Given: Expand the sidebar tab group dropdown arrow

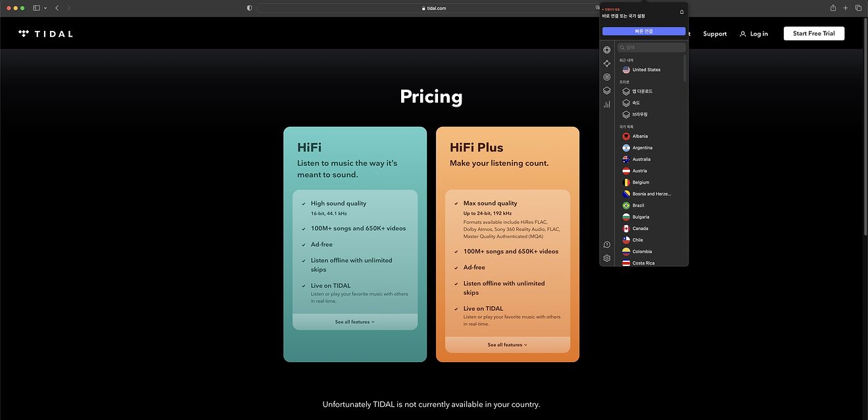Looking at the screenshot, I should pos(45,8).
